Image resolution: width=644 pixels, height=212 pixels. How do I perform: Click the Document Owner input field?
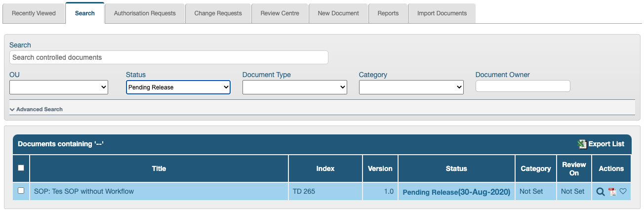tap(523, 86)
